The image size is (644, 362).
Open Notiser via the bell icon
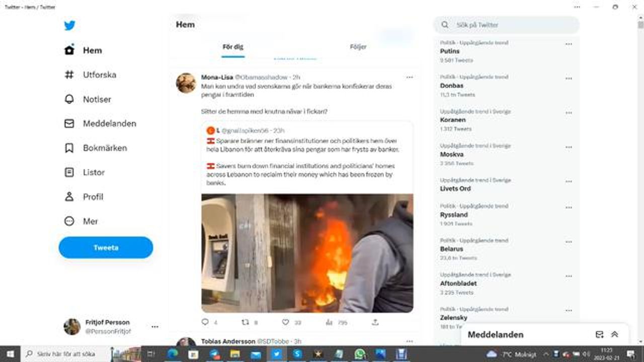point(69,99)
